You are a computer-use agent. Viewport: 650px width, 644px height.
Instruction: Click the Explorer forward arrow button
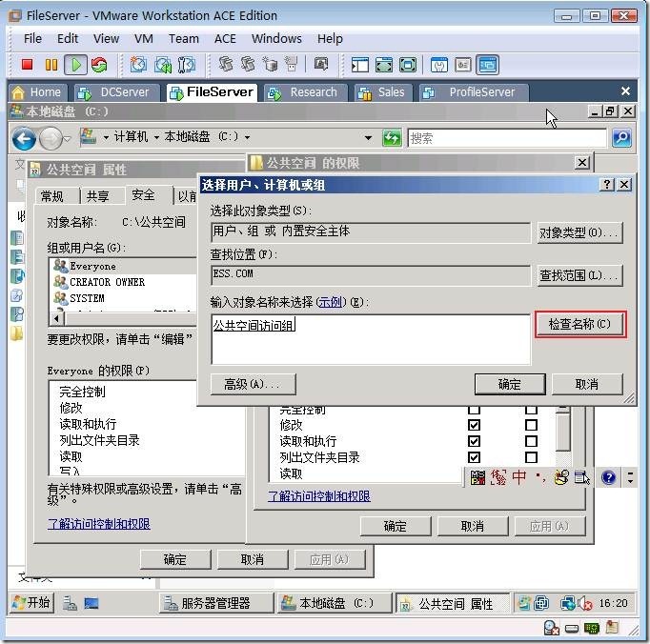(x=51, y=138)
